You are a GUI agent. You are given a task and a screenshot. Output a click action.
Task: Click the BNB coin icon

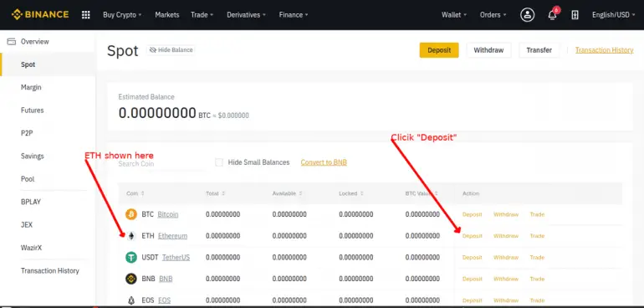[x=131, y=279]
